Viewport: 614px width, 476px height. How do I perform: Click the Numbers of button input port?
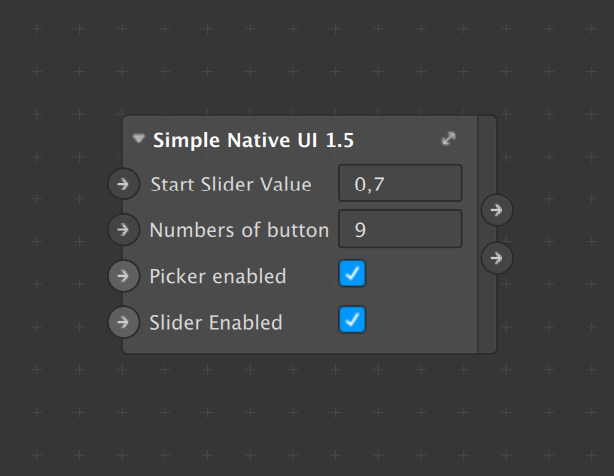pyautogui.click(x=123, y=230)
